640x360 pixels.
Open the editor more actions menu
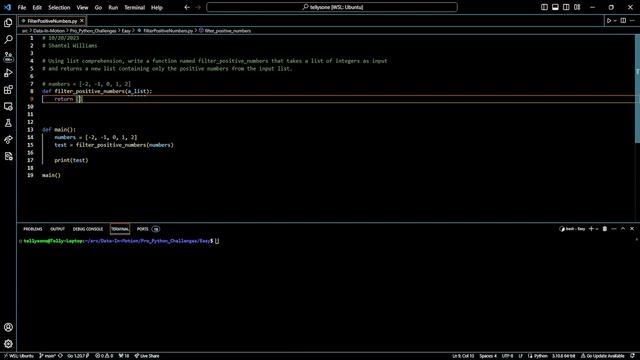(x=632, y=20)
